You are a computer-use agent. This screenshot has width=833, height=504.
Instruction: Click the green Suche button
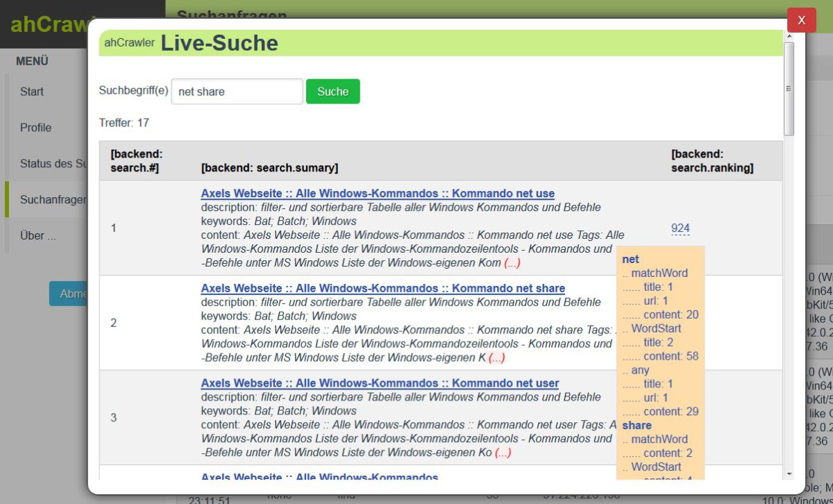point(333,92)
